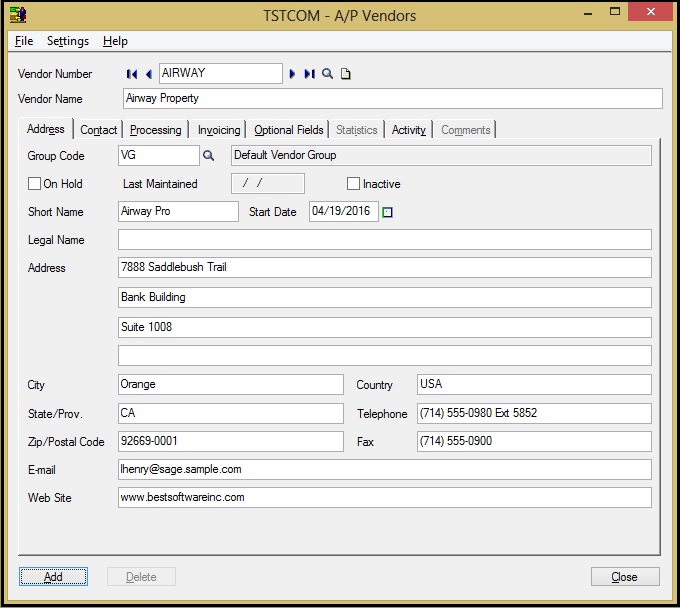This screenshot has width=680, height=608.
Task: Open the Settings menu
Action: [x=68, y=41]
